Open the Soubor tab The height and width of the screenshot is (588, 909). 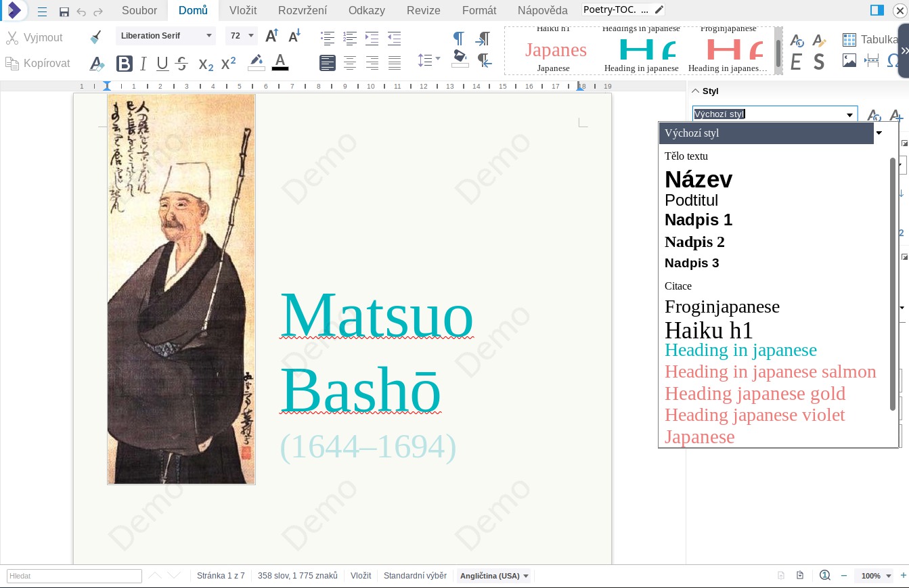click(x=139, y=10)
